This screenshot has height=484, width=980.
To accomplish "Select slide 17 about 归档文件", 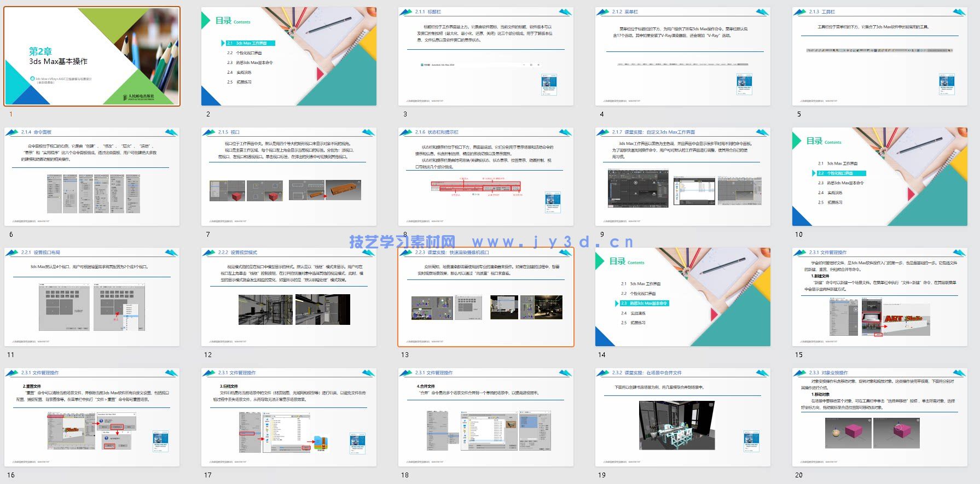I will 289,417.
